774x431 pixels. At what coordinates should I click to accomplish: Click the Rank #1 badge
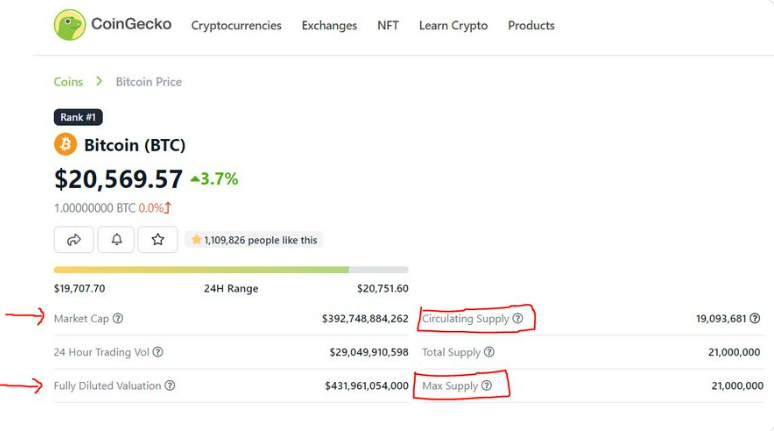tap(78, 117)
